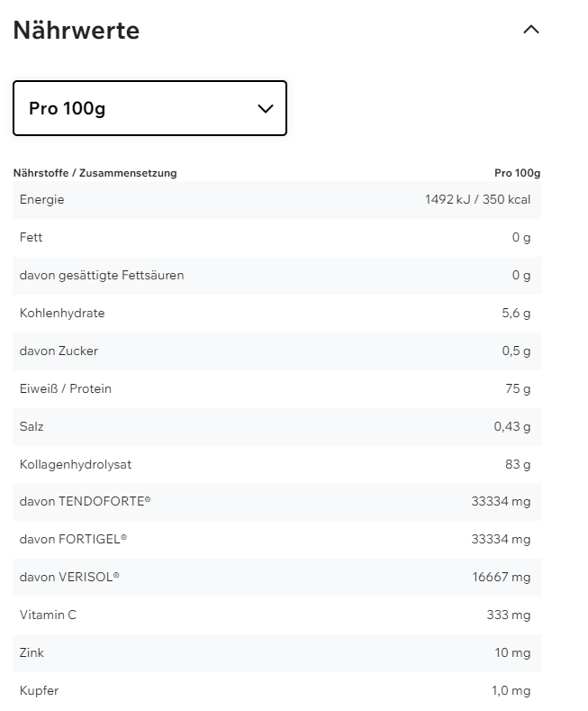Click the dropdown arrow beside Pro 100g

click(265, 109)
